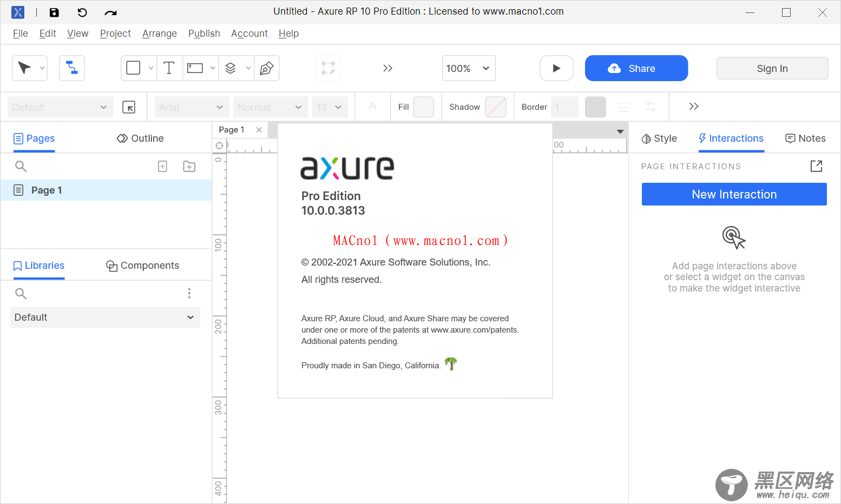841x504 pixels.
Task: Open the Default library dropdown
Action: point(105,317)
